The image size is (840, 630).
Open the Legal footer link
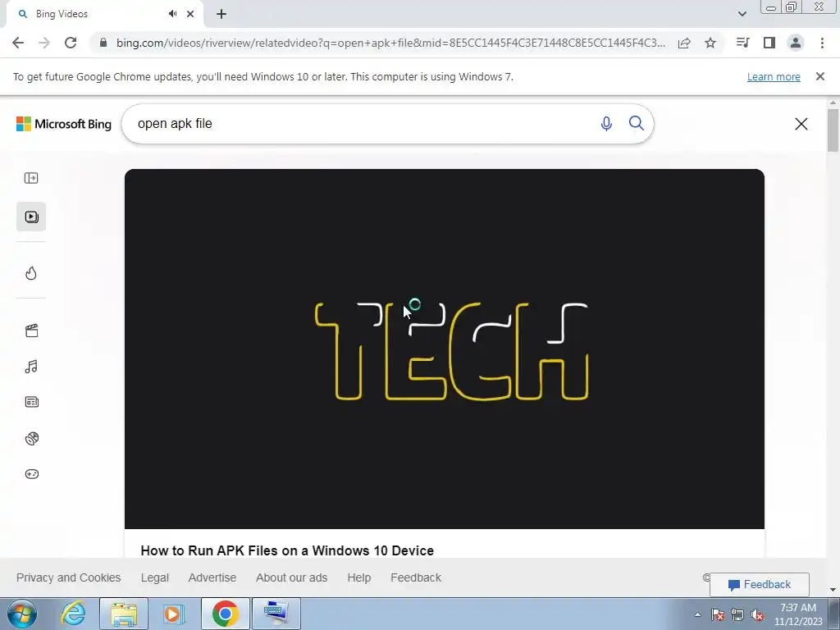click(155, 577)
